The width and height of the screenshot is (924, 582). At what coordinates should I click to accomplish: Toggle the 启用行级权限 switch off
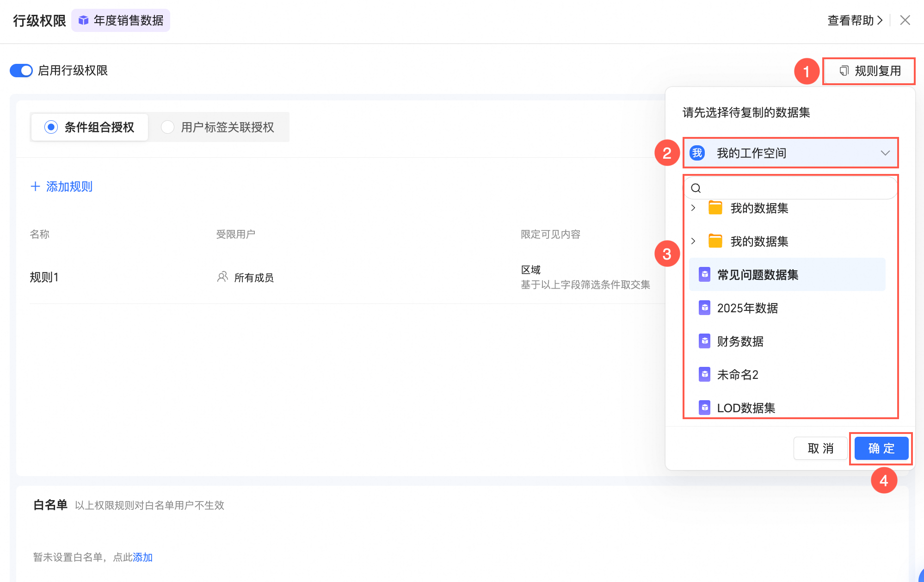[21, 70]
